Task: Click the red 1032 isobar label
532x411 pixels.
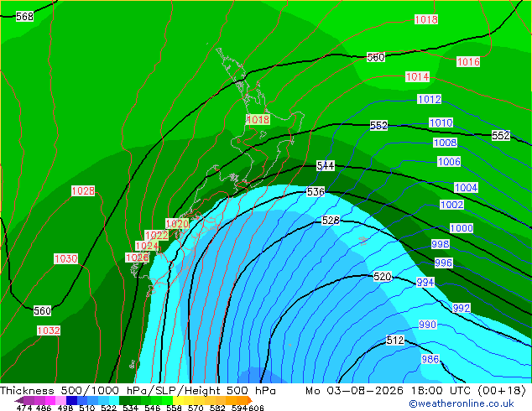Action: tap(49, 330)
